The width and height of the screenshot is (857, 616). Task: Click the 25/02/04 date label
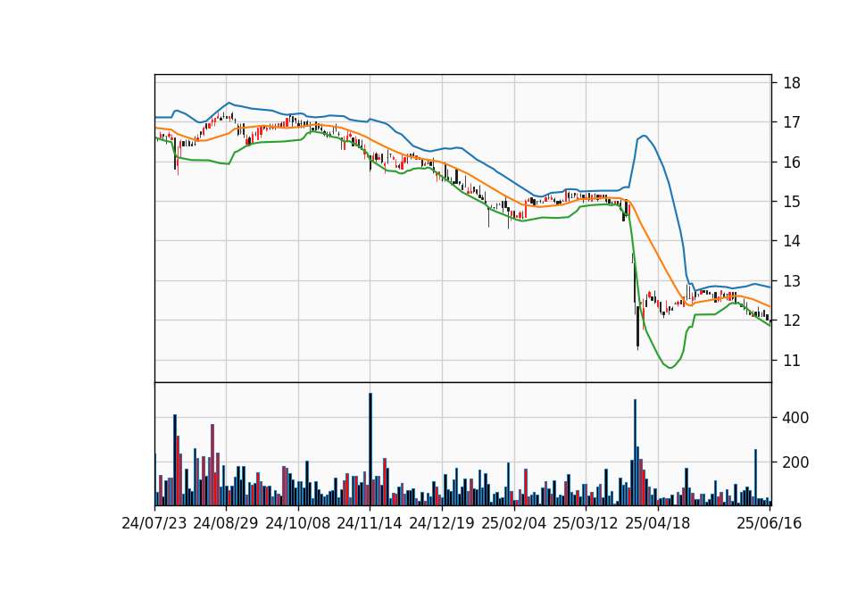514,523
